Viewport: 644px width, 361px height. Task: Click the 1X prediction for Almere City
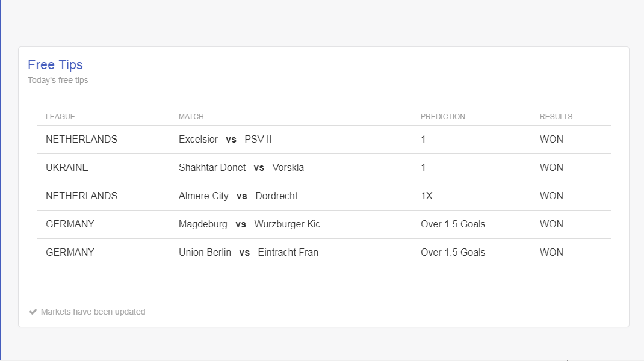point(426,196)
